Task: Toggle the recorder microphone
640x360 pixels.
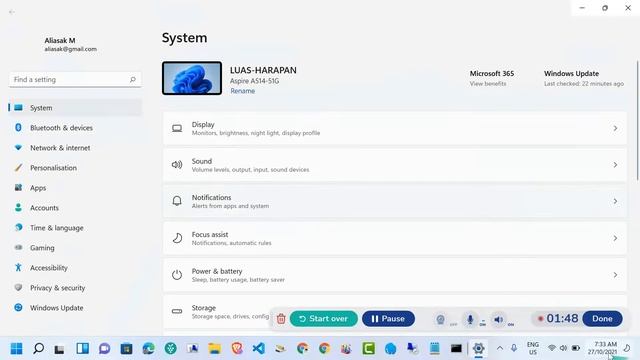Action: [470, 320]
